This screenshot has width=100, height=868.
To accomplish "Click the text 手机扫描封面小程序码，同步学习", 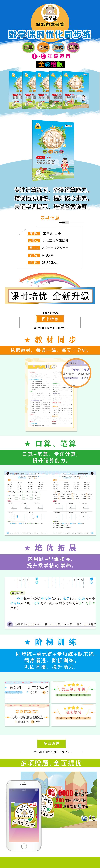I will point(52,752).
